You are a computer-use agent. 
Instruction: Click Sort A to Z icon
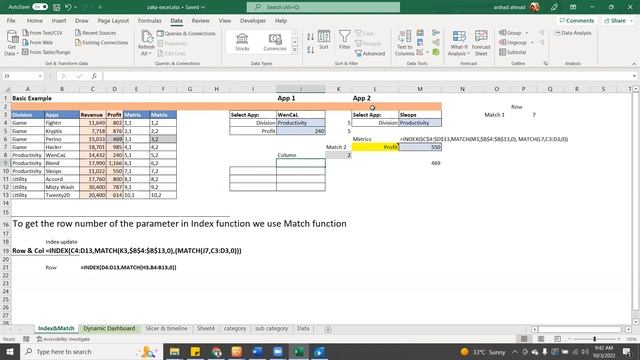[x=310, y=37]
